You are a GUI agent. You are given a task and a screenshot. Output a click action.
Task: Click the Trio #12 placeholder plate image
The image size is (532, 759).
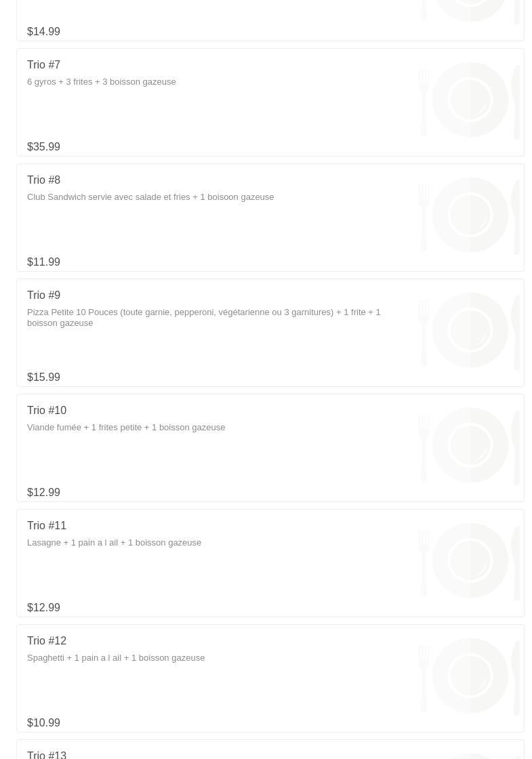point(469,676)
